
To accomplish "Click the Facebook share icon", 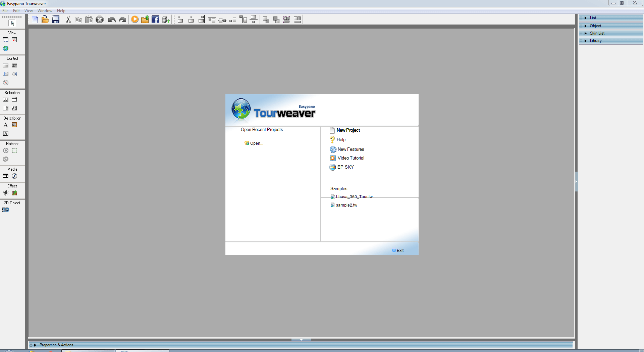I will (155, 19).
